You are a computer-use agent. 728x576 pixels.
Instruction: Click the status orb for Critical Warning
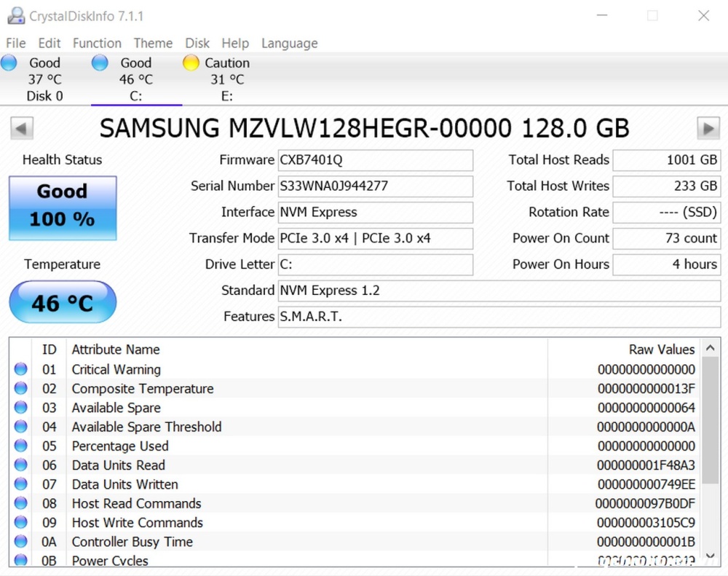point(21,369)
